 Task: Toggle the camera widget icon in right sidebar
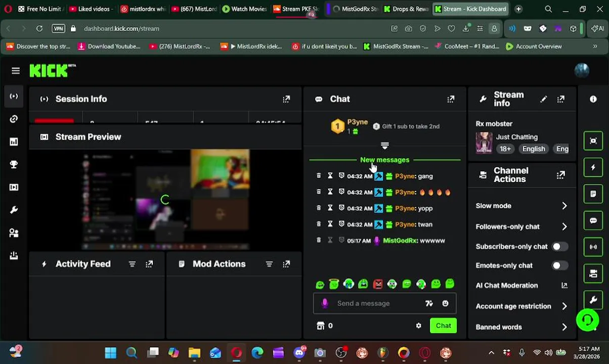(x=593, y=274)
